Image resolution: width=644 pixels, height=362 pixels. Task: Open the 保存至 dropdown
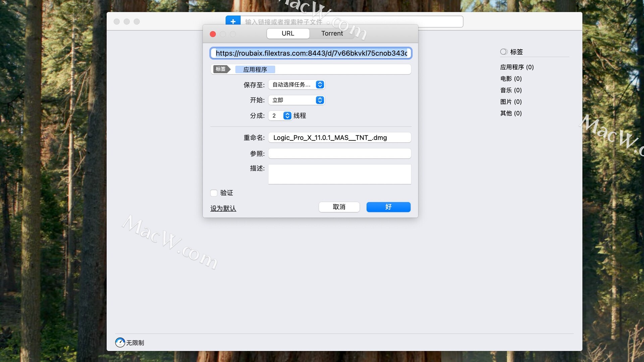click(x=297, y=85)
